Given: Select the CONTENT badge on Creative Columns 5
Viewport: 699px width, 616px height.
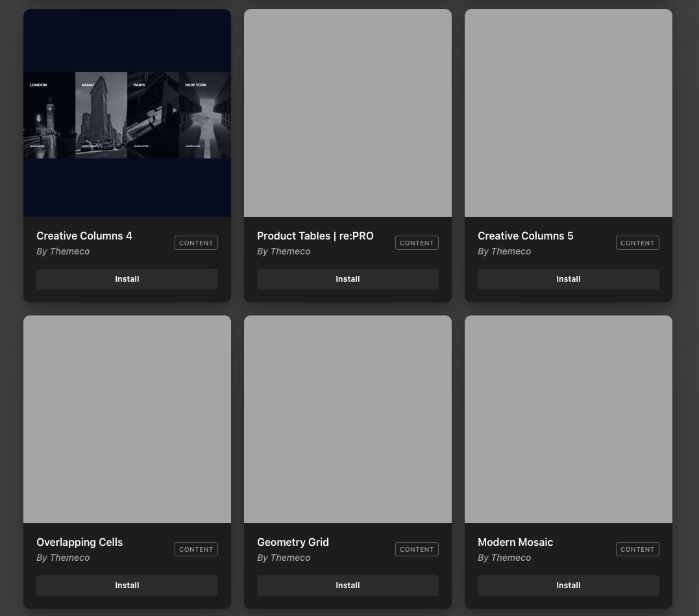Looking at the screenshot, I should point(637,243).
